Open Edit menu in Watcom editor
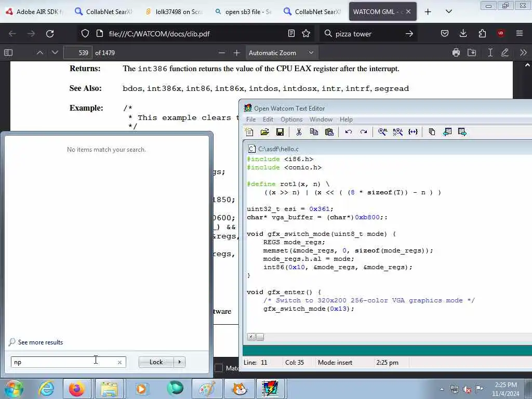This screenshot has width=532, height=399. click(x=268, y=119)
